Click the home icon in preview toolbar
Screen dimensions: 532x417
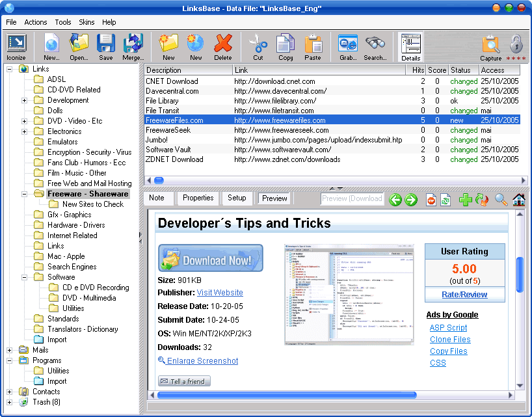click(518, 200)
